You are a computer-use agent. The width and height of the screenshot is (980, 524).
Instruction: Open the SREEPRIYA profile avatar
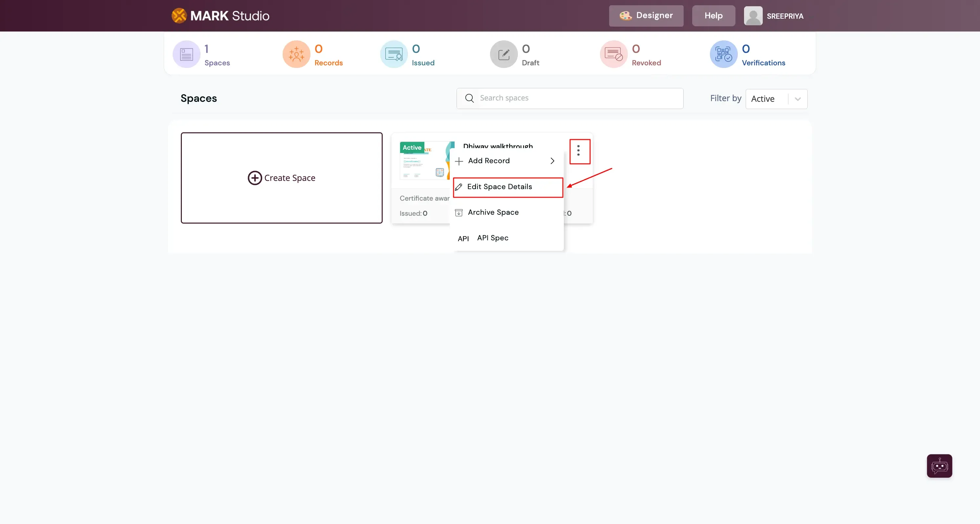tap(753, 16)
